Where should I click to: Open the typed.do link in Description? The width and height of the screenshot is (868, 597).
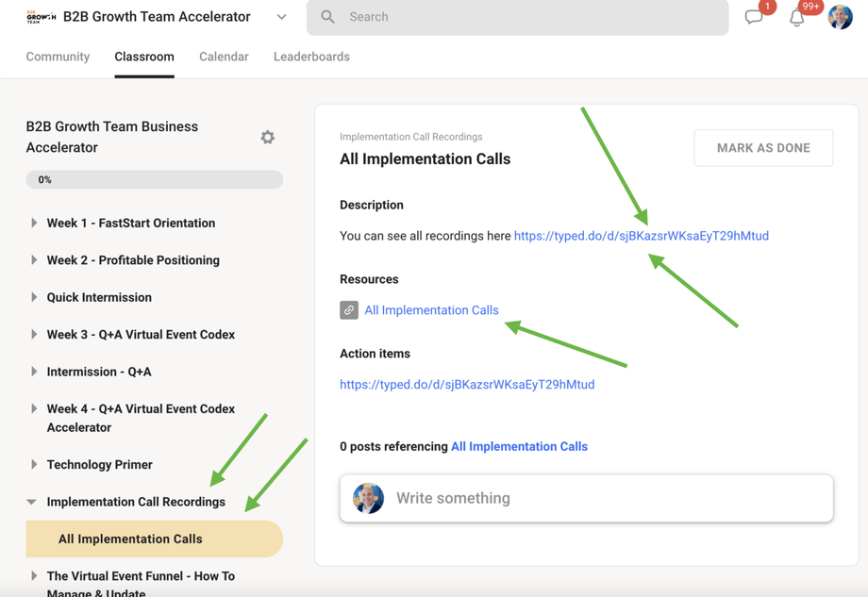[x=641, y=236]
